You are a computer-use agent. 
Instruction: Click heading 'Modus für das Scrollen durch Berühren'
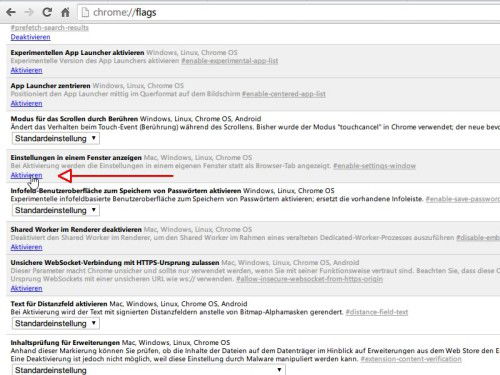[74, 119]
